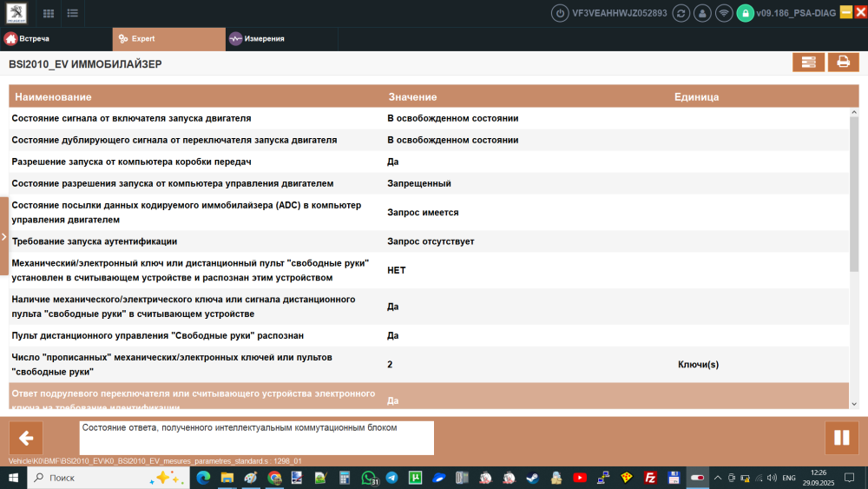Select row Число прописанных ключей
Image resolution: width=868 pixels, height=489 pixels.
tap(429, 365)
